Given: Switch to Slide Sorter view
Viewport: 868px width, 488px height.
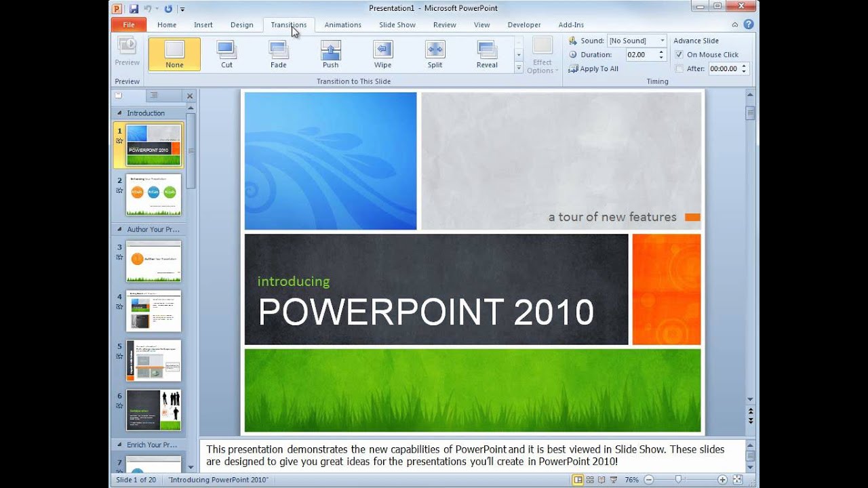Looking at the screenshot, I should pos(590,480).
